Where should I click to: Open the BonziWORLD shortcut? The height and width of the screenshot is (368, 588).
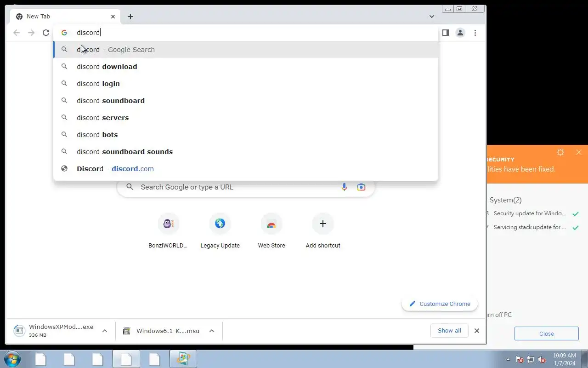[x=168, y=231]
